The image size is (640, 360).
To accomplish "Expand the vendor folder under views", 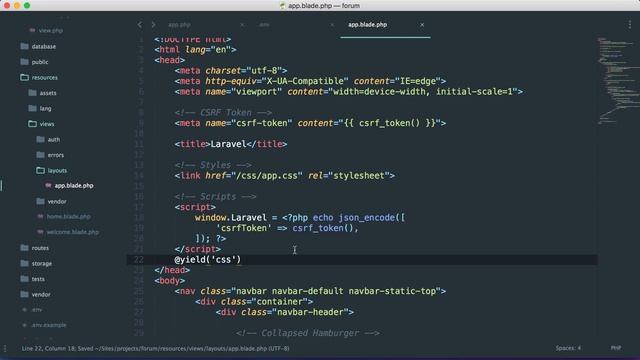I will (x=57, y=202).
